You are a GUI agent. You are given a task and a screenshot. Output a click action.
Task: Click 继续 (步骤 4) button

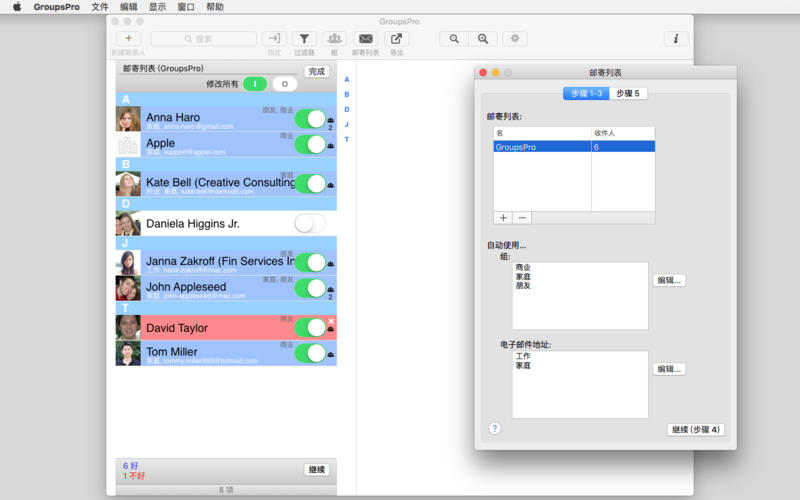click(696, 430)
